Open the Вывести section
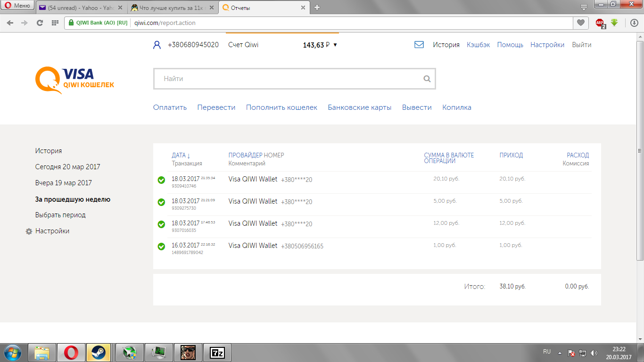The image size is (644, 362). click(417, 107)
